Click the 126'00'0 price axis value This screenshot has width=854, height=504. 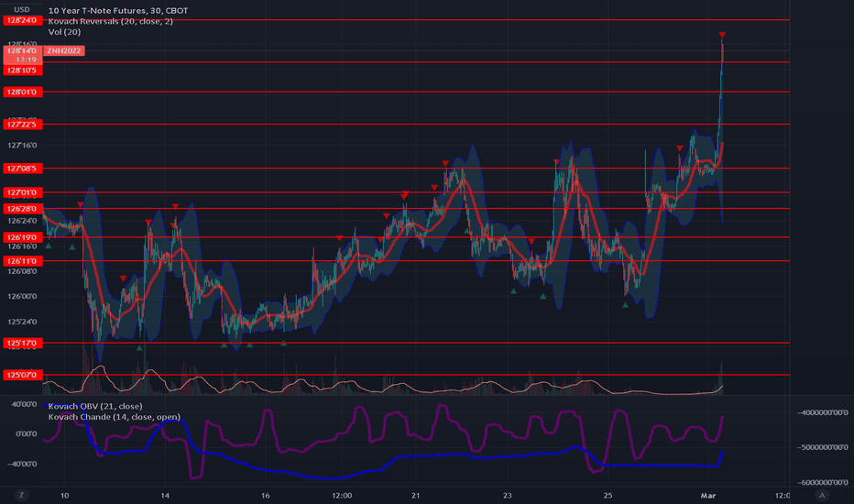[x=22, y=296]
